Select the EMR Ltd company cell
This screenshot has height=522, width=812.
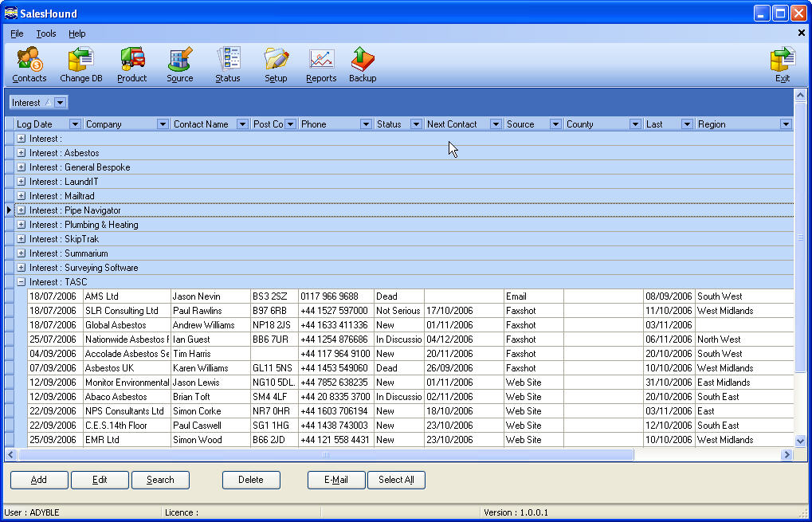coord(127,440)
